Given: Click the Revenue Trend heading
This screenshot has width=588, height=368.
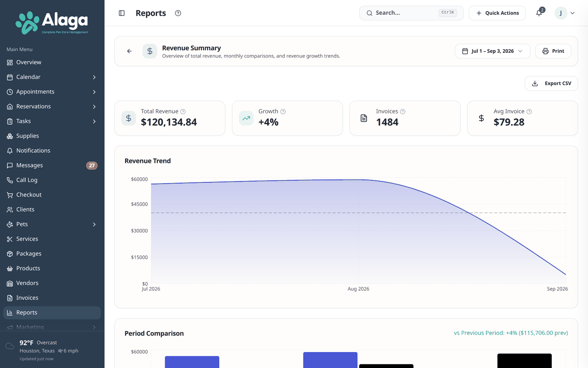Looking at the screenshot, I should pyautogui.click(x=148, y=161).
